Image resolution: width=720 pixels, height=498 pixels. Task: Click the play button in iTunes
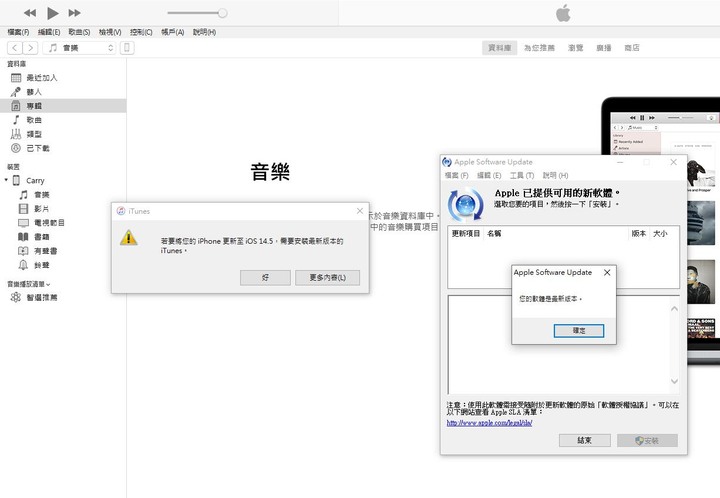point(53,13)
